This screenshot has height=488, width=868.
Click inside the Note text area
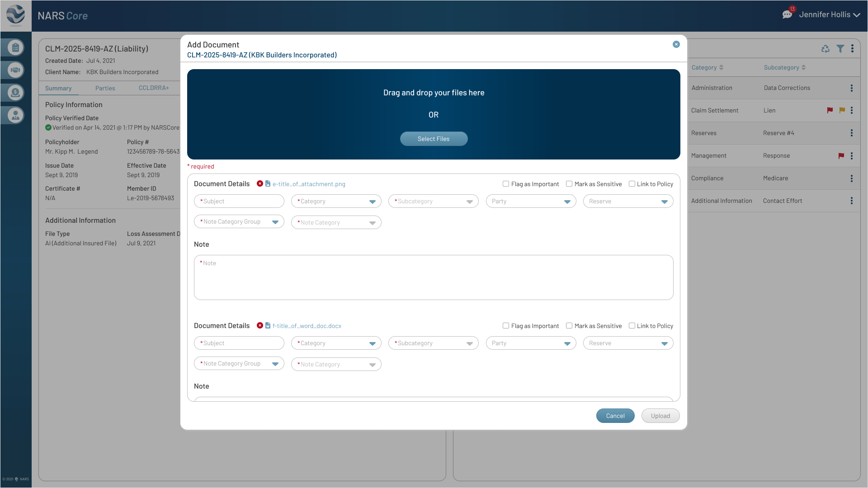(434, 277)
